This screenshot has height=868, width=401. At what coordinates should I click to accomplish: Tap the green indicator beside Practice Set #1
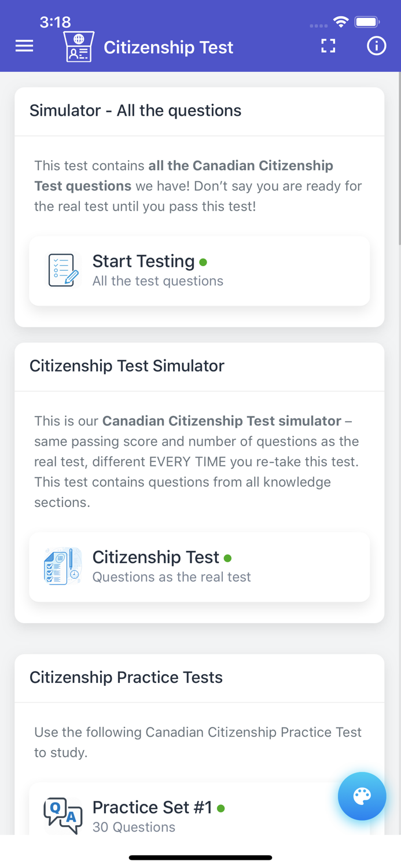tap(221, 808)
